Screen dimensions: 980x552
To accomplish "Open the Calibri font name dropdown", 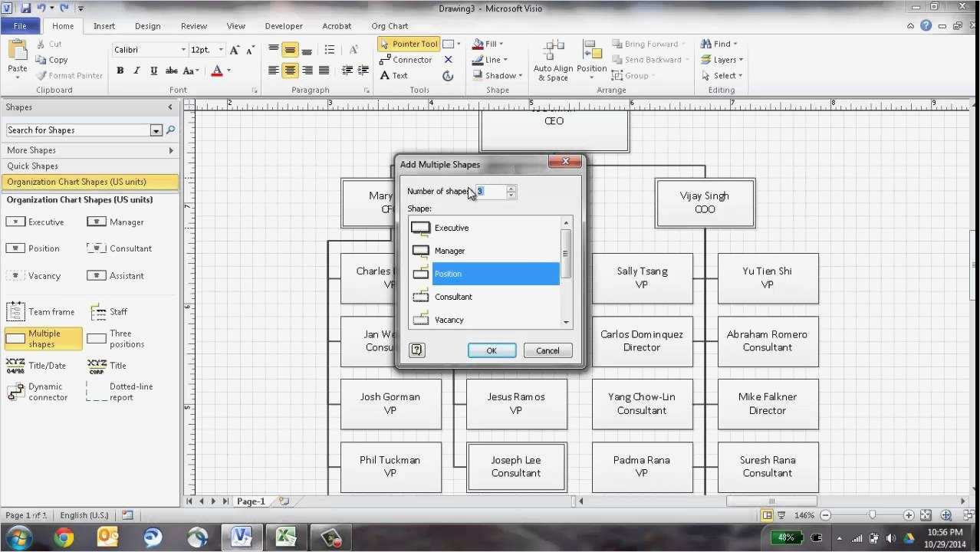I will point(183,50).
